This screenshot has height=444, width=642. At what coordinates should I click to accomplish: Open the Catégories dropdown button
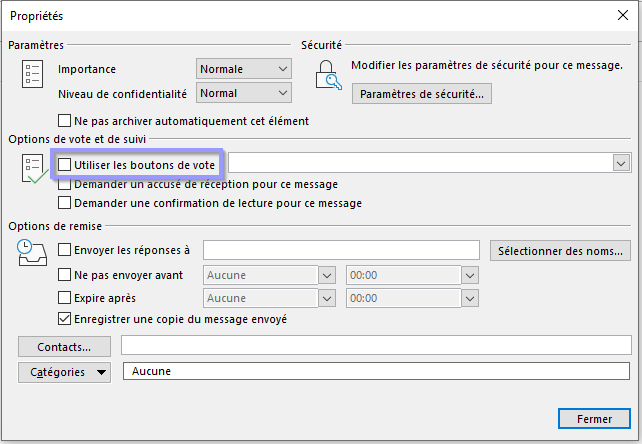[64, 372]
